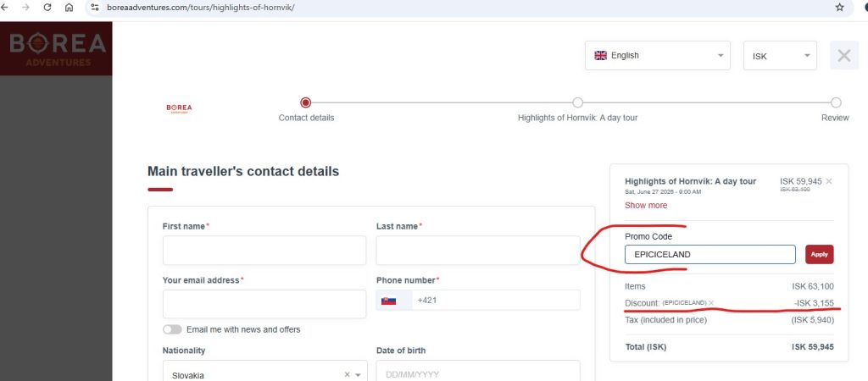
Task: Click the Show more link
Action: (646, 205)
